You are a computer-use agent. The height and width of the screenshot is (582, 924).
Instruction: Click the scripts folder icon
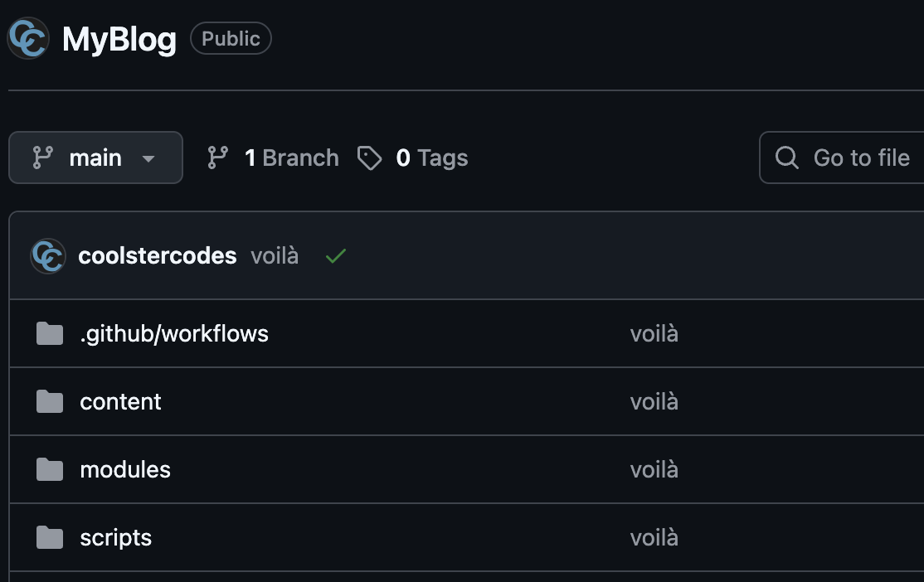click(x=50, y=538)
